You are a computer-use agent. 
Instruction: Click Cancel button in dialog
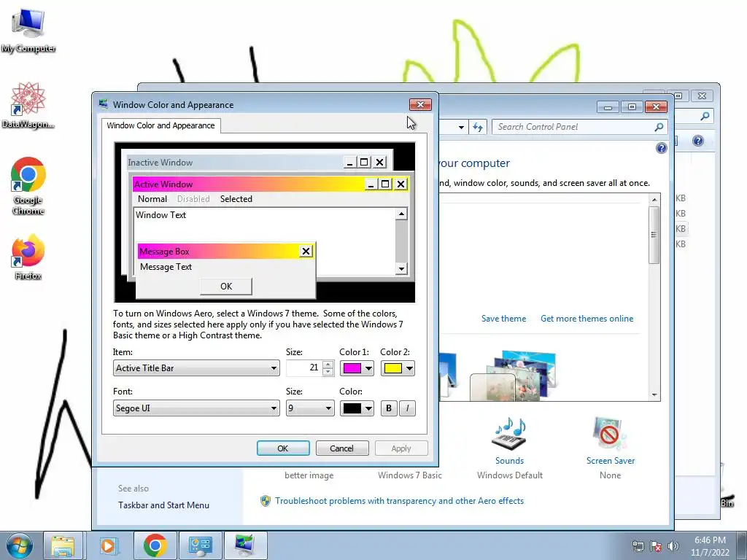click(x=342, y=448)
